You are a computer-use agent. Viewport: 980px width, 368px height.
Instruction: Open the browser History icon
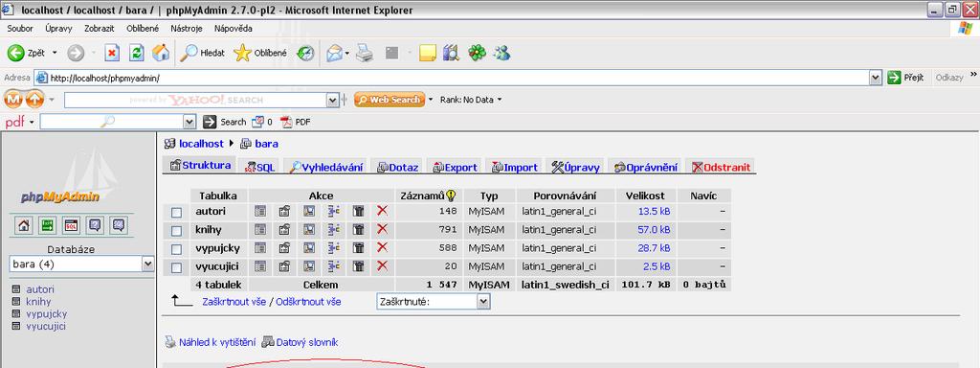pyautogui.click(x=305, y=54)
